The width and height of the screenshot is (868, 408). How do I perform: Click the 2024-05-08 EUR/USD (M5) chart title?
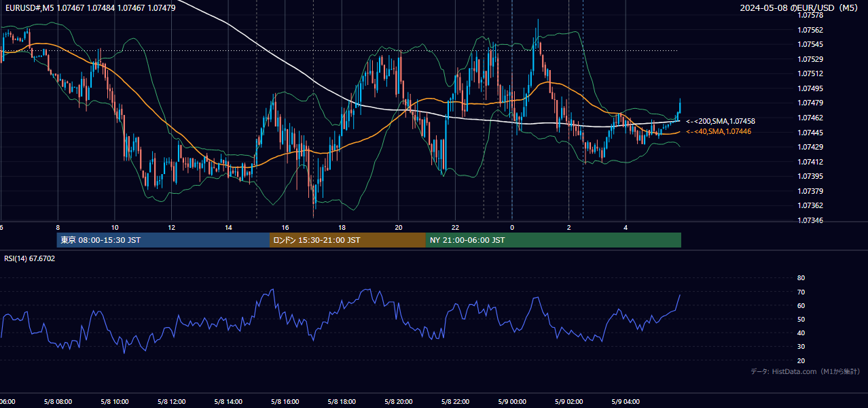coord(799,8)
